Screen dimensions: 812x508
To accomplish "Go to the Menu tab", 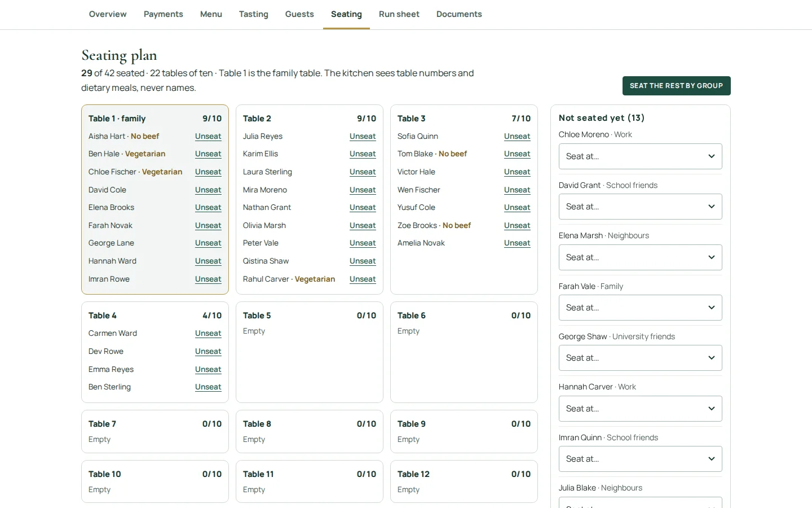I will pyautogui.click(x=211, y=14).
